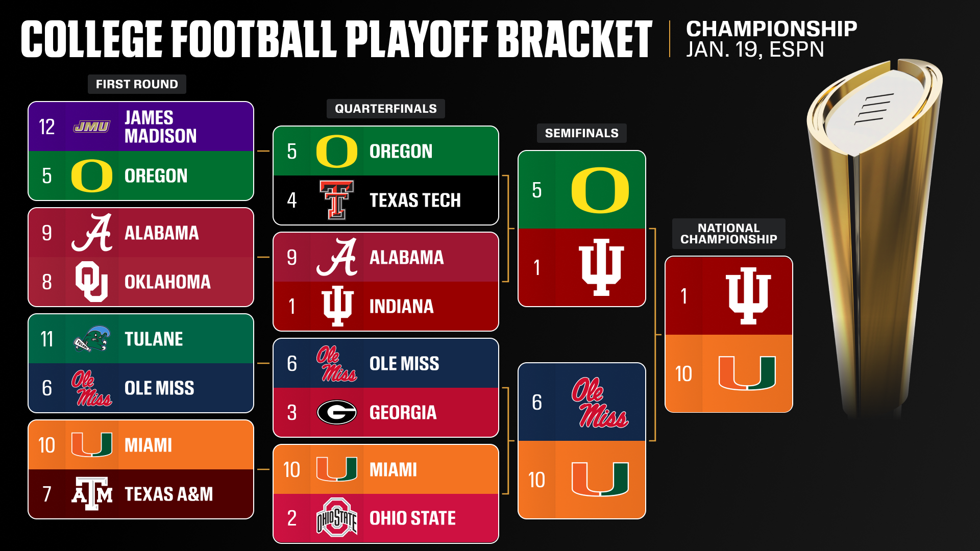Click the Jan. 19, ESPN championship date text
The image size is (980, 551).
[754, 50]
